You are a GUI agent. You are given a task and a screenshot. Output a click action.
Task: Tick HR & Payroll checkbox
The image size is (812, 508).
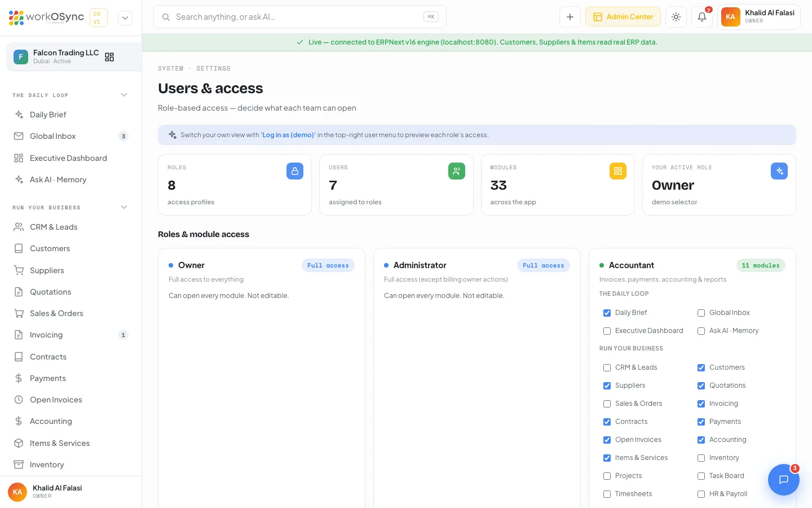pos(701,494)
